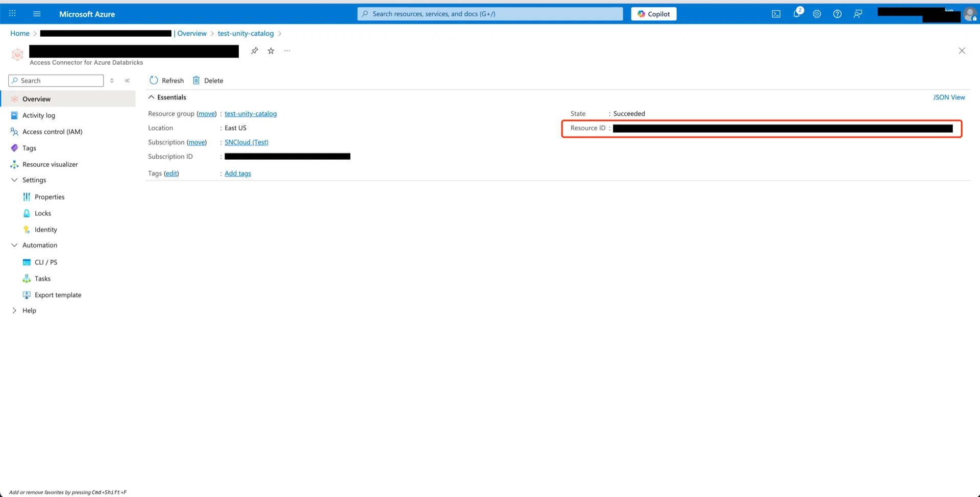Image resolution: width=980 pixels, height=497 pixels.
Task: Click the user account avatar
Action: [x=969, y=14]
